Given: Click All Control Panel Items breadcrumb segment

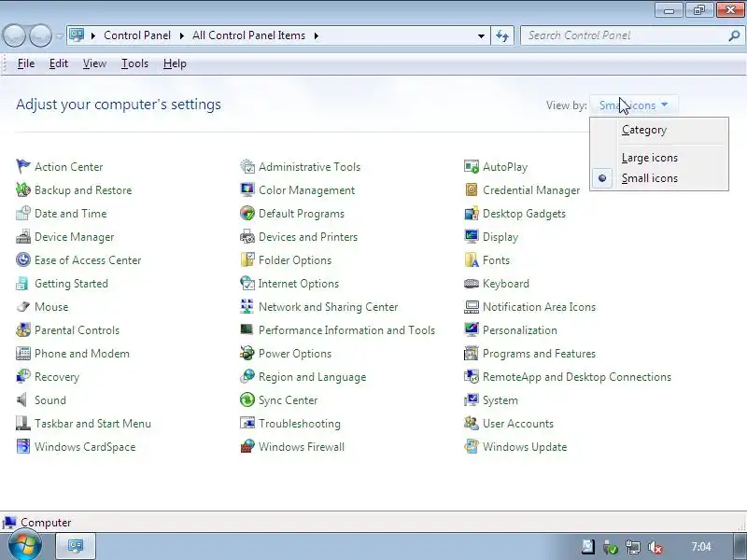Looking at the screenshot, I should (248, 35).
